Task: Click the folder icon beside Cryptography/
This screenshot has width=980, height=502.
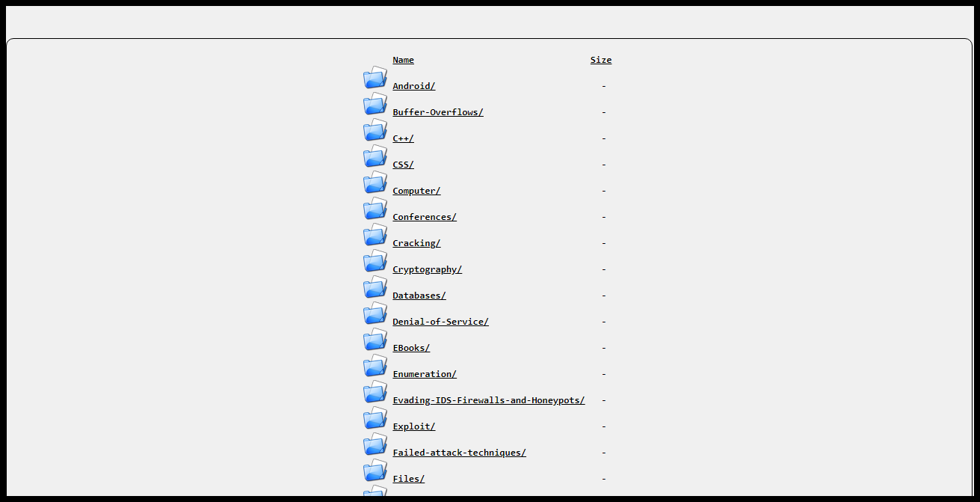Action: [375, 261]
